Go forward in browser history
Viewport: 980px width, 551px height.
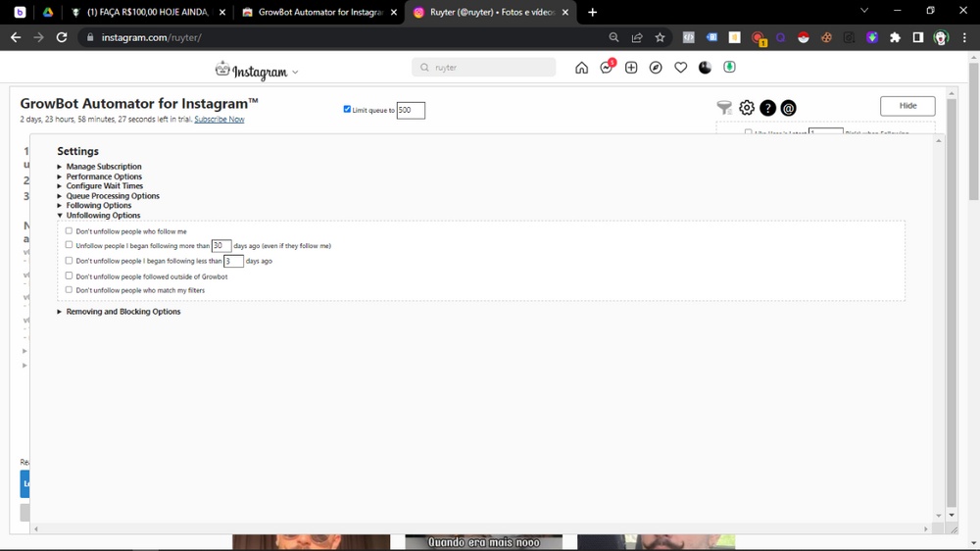(x=39, y=37)
